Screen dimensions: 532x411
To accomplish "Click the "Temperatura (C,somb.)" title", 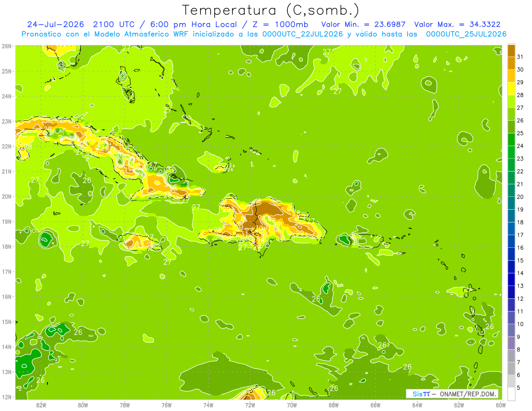I will coord(271,10).
